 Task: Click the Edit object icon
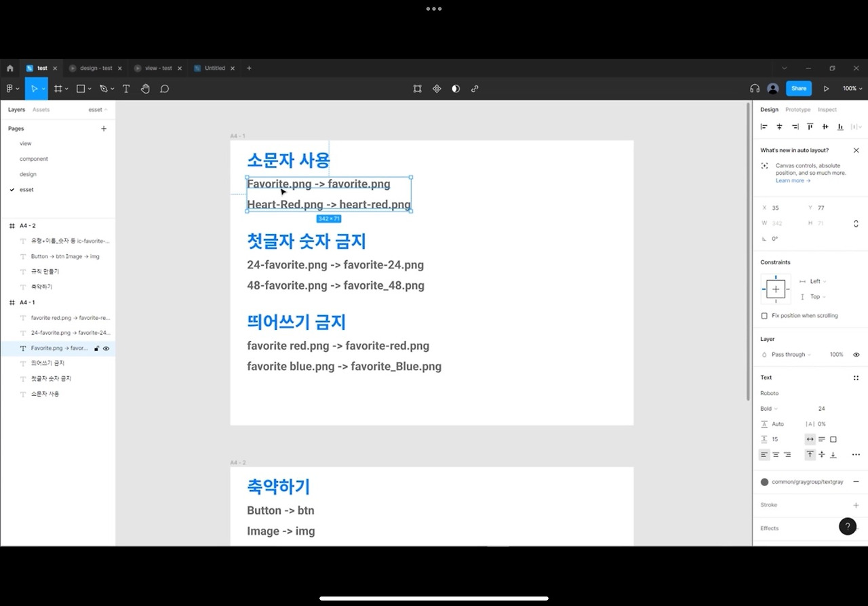pos(418,89)
